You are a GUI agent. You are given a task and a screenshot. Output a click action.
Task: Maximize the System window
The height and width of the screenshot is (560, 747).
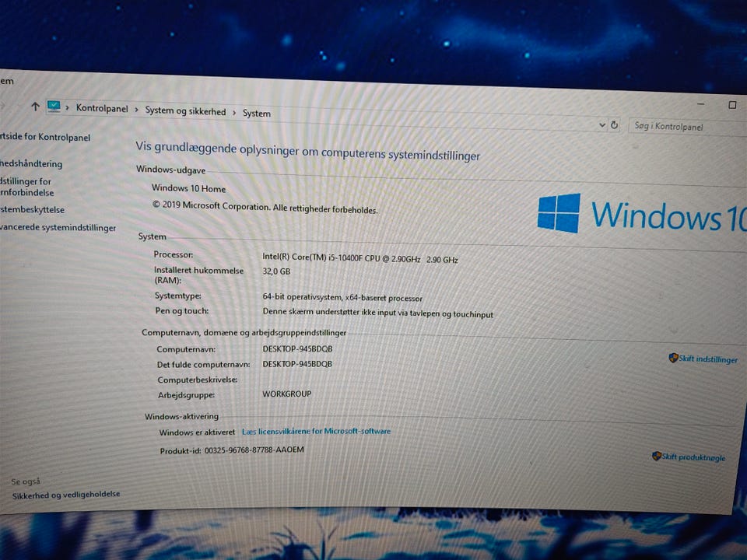click(x=732, y=105)
